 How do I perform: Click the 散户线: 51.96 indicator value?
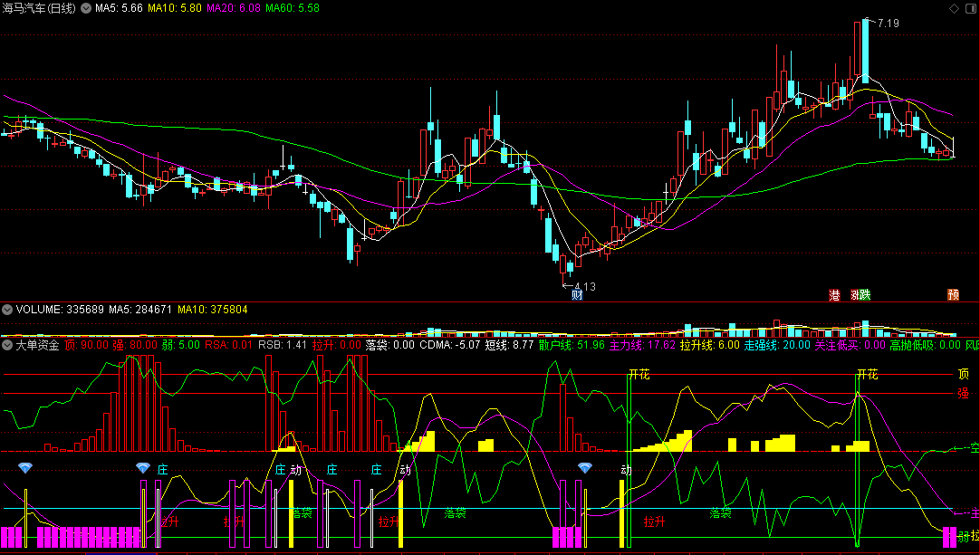click(572, 345)
